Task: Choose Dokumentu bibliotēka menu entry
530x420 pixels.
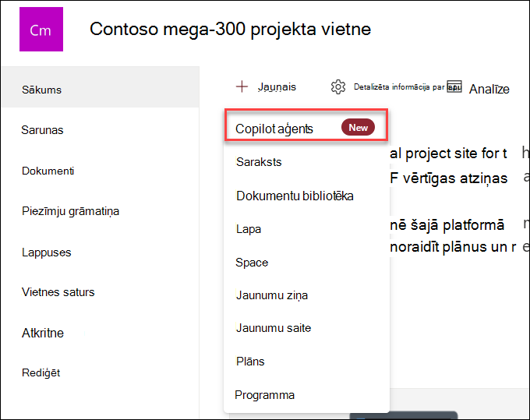Action: click(x=295, y=196)
